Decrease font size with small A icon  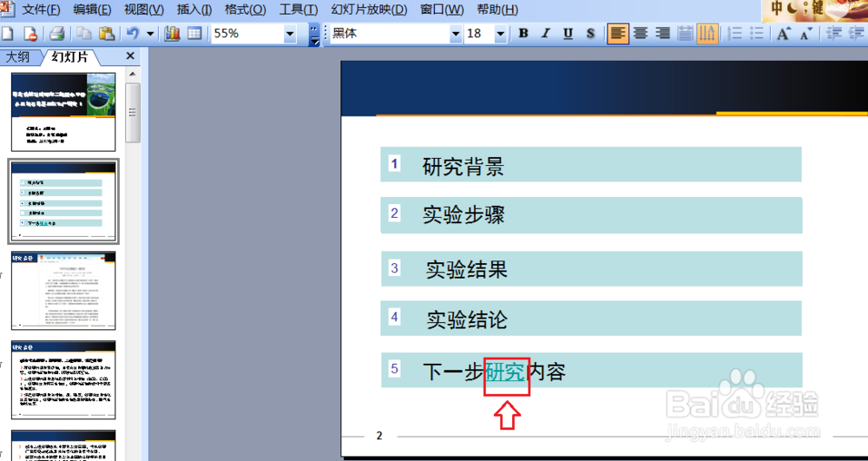click(806, 34)
